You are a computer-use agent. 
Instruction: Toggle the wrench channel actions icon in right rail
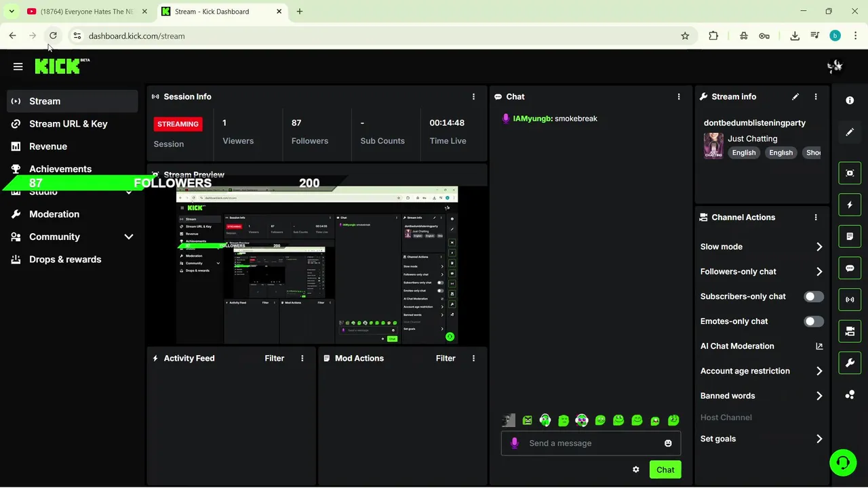pyautogui.click(x=850, y=363)
